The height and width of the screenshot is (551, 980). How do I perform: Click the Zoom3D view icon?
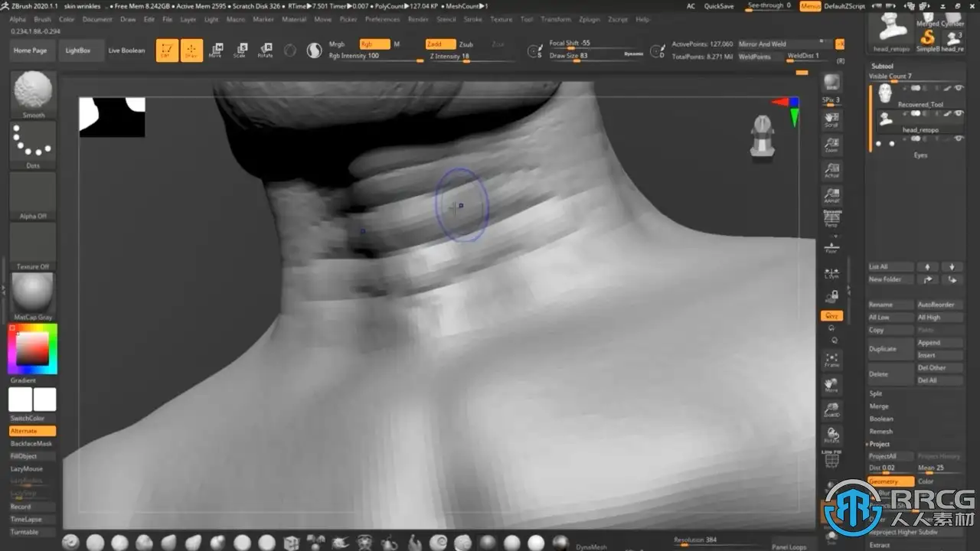pos(831,410)
